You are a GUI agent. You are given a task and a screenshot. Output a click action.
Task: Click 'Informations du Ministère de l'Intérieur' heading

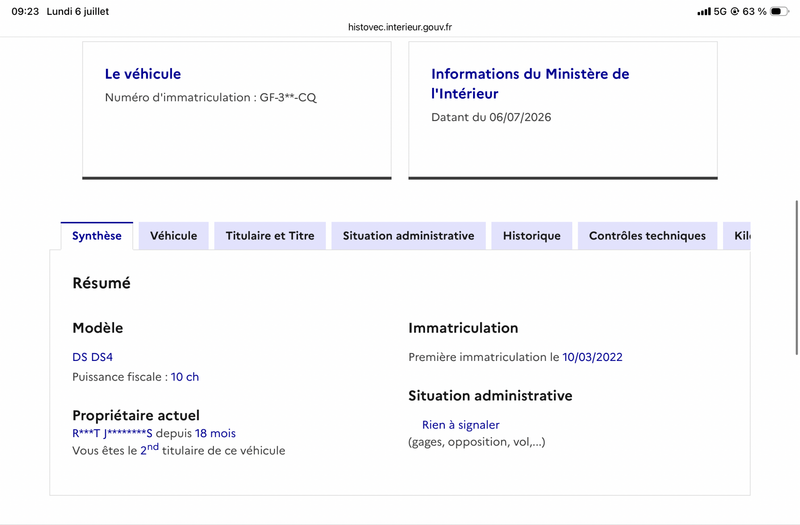point(530,84)
